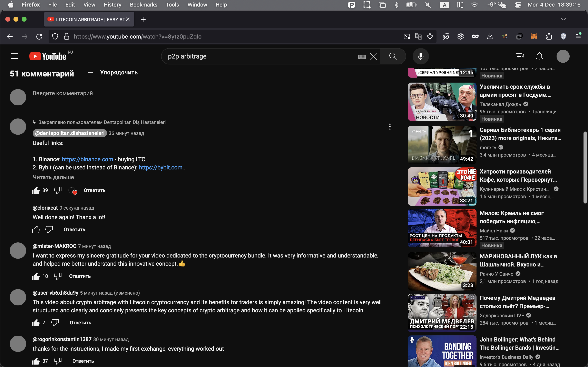588x367 pixels.
Task: Like the @clorixcat comment
Action: coord(36,229)
